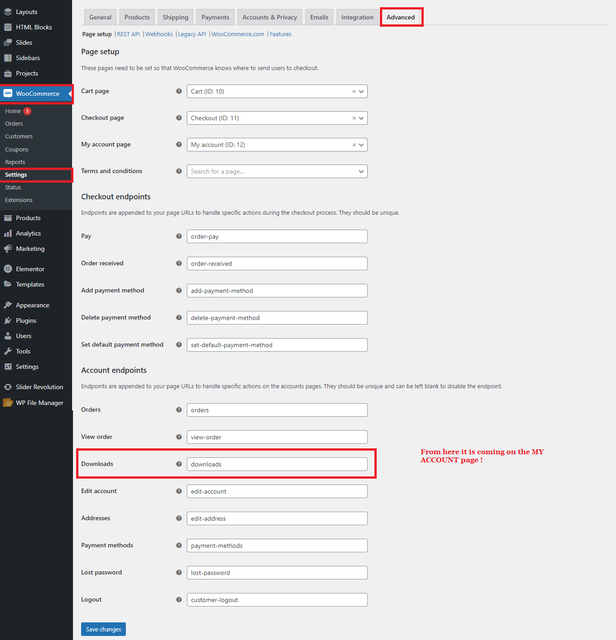Click the Lost password input field
Screen dimensions: 616x640
coord(277,573)
